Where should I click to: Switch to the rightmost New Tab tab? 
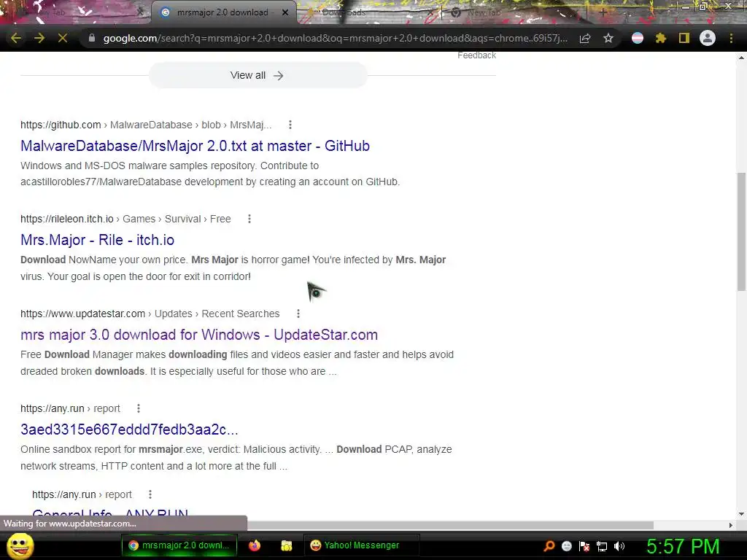point(484,12)
